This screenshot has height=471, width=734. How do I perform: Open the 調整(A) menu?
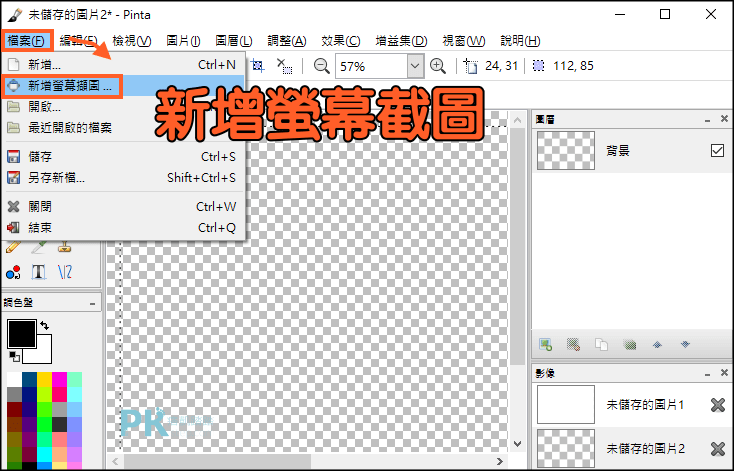(x=287, y=41)
